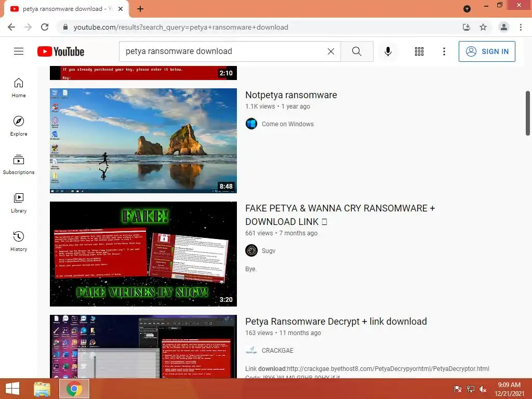Open the Come on Windows channel avatar
The width and height of the screenshot is (532, 399).
click(x=251, y=124)
